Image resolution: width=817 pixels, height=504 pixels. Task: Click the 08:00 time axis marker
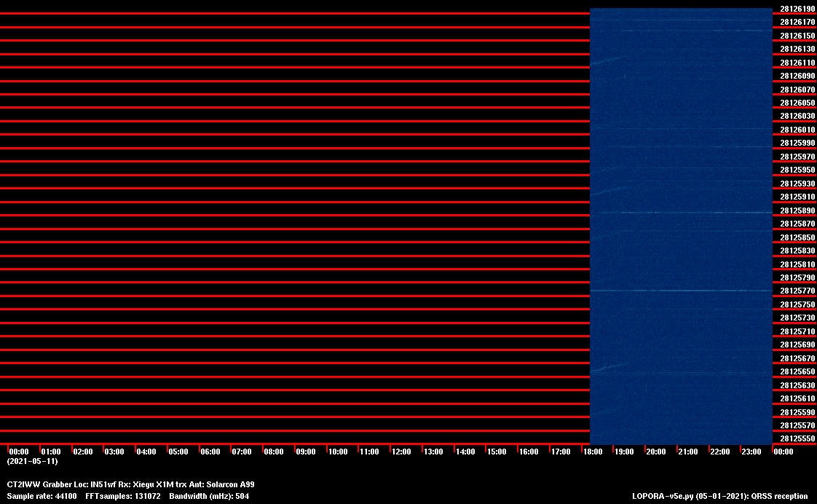click(274, 452)
